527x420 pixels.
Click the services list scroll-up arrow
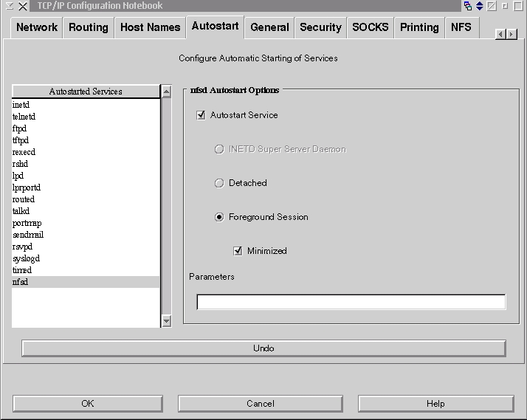[166, 92]
